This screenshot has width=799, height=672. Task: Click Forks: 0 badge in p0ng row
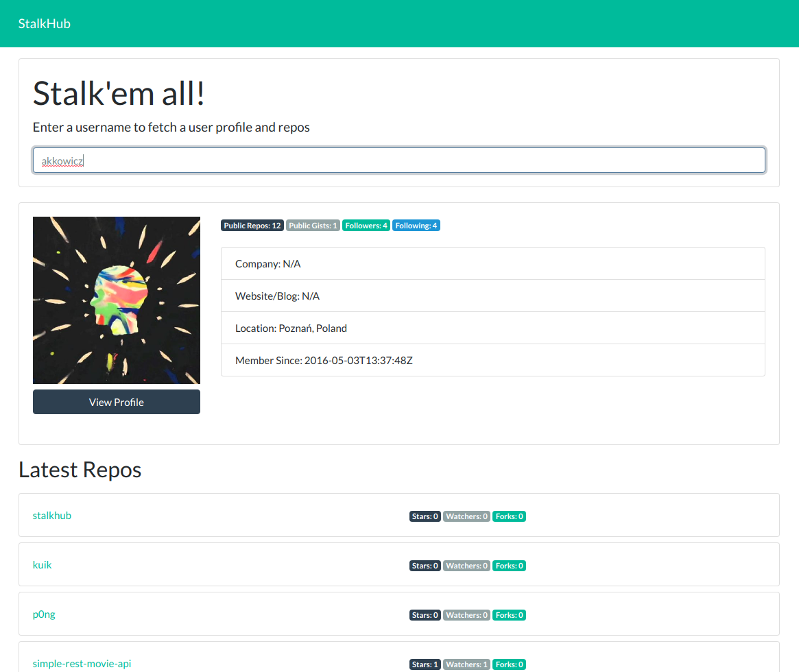tap(509, 616)
